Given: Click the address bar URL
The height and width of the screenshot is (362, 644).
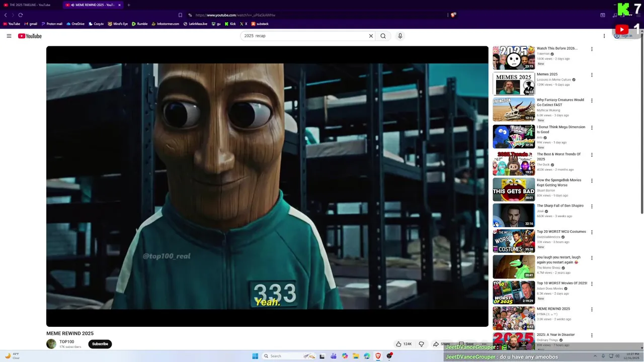Looking at the screenshot, I should coord(235,15).
